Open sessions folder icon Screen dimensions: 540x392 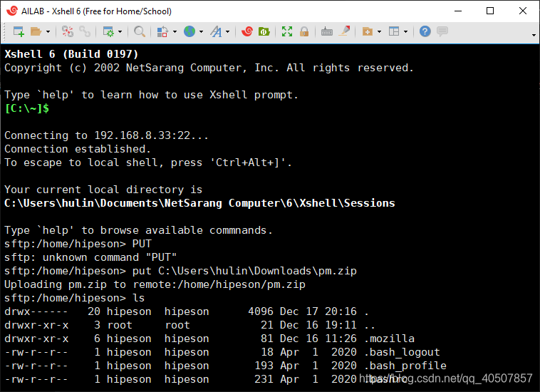pos(36,31)
